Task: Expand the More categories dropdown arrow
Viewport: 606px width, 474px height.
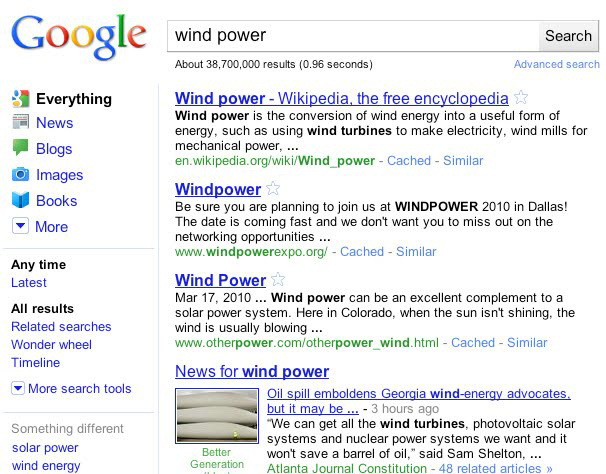Action: [x=20, y=226]
